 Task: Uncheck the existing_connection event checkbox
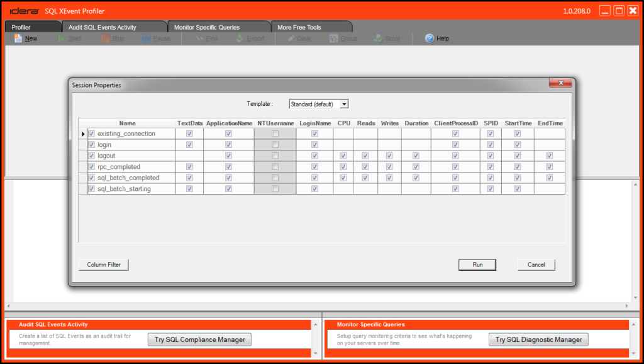click(x=92, y=134)
